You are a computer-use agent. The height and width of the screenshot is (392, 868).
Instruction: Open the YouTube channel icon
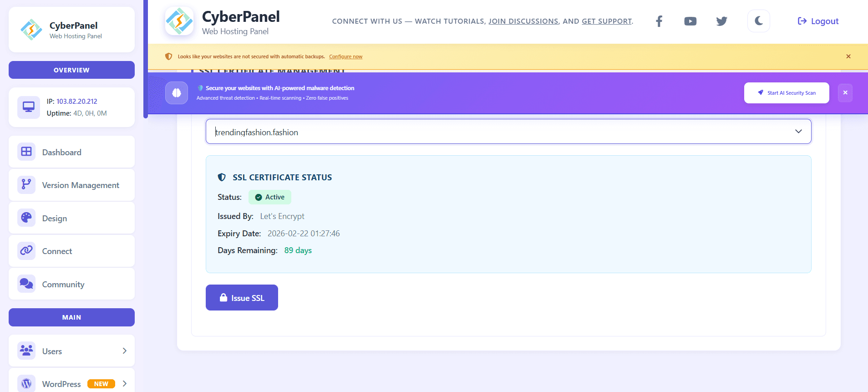coord(690,21)
